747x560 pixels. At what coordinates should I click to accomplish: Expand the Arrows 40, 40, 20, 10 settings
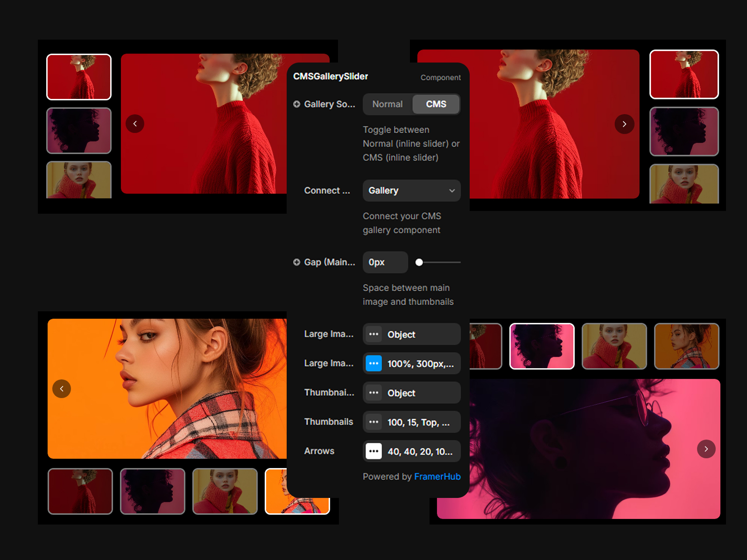click(420, 451)
